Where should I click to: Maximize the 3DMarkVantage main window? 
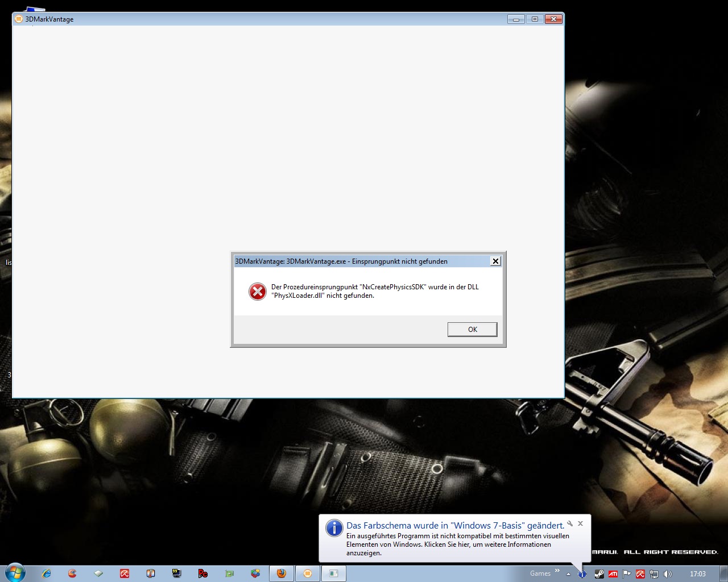(535, 19)
